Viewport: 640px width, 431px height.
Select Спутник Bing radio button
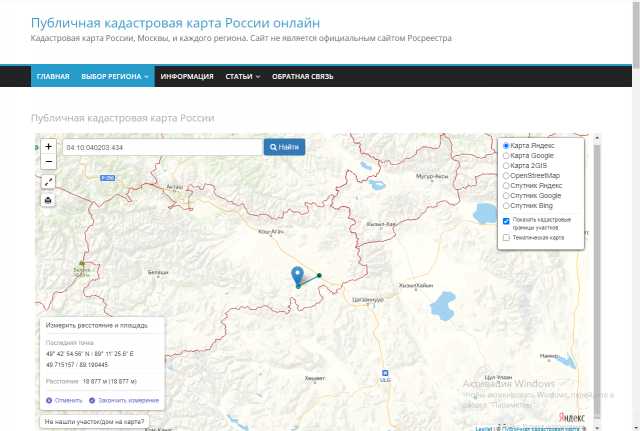pyautogui.click(x=506, y=206)
